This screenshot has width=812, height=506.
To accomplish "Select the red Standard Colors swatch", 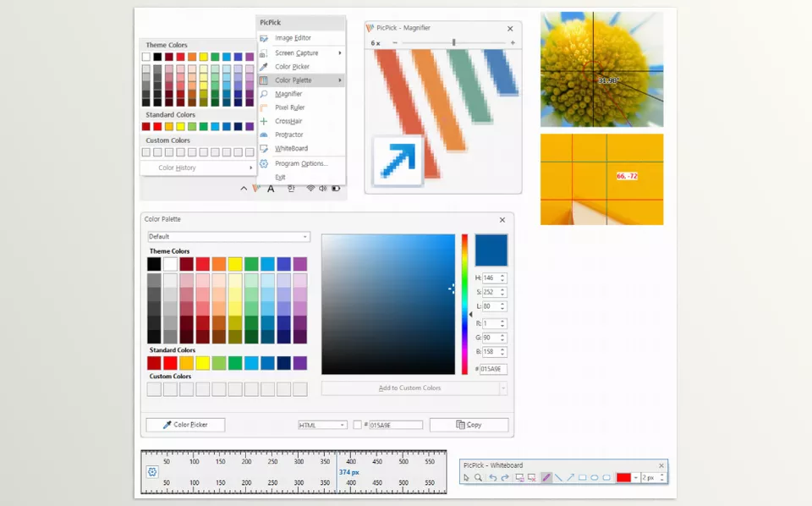I will (170, 362).
